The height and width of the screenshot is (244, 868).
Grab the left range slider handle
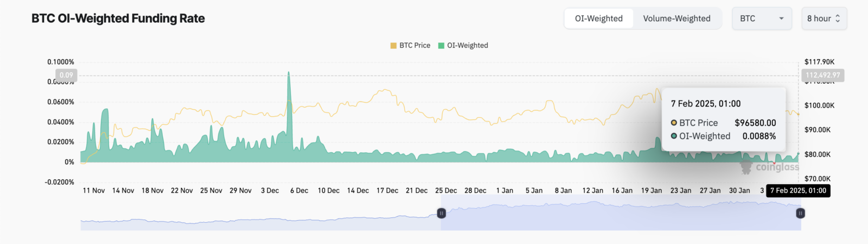pyautogui.click(x=442, y=214)
